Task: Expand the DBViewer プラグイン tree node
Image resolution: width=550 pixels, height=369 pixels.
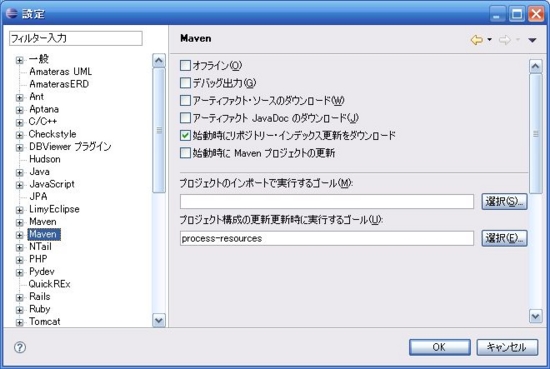Action: [20, 147]
